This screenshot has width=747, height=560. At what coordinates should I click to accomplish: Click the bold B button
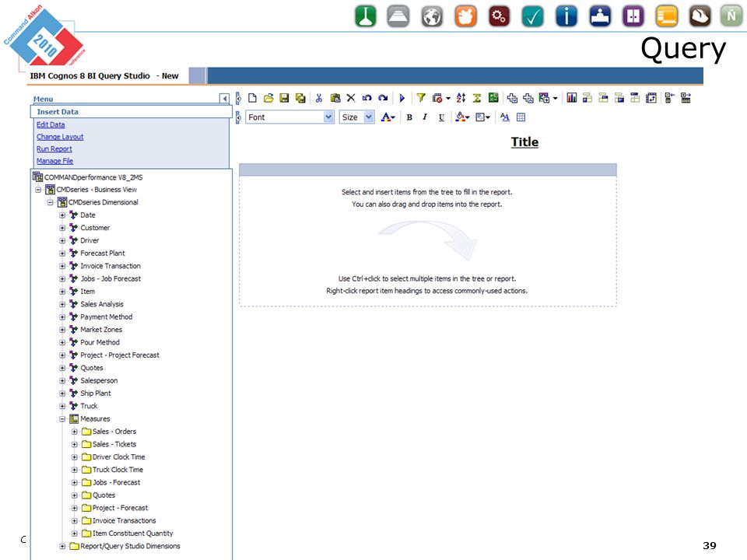[x=409, y=117]
